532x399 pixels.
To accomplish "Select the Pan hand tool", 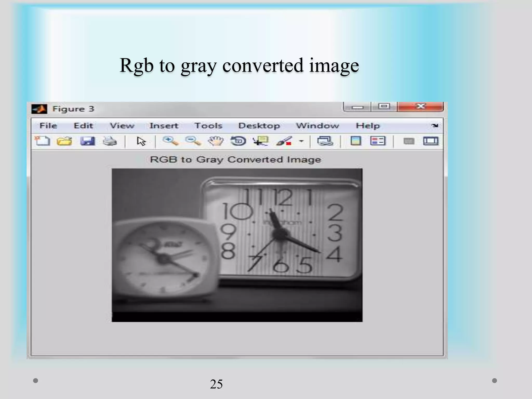I will click(216, 141).
